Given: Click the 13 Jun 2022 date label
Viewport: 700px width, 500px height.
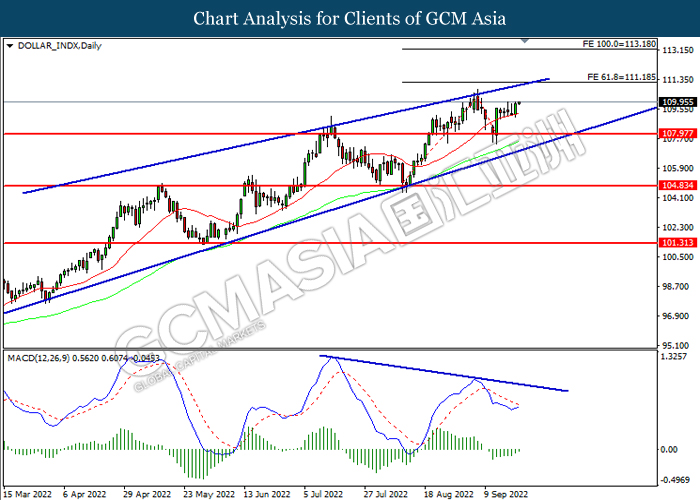Looking at the screenshot, I should coord(267,494).
